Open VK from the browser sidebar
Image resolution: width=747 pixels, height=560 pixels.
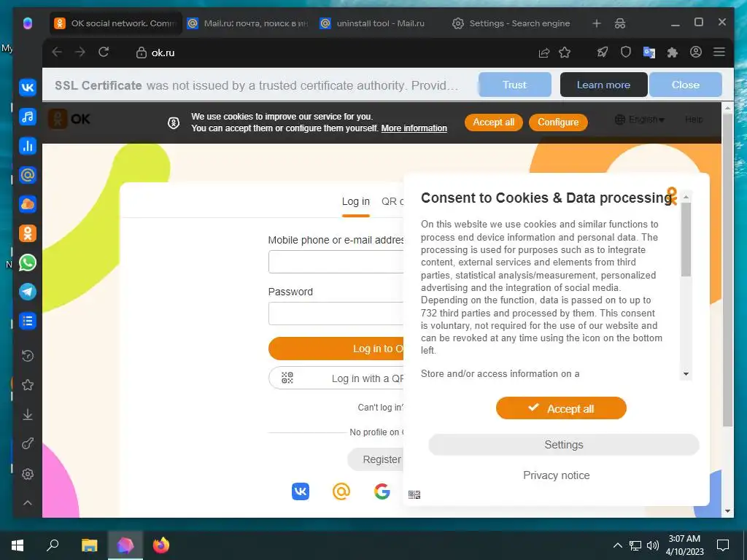pyautogui.click(x=28, y=87)
